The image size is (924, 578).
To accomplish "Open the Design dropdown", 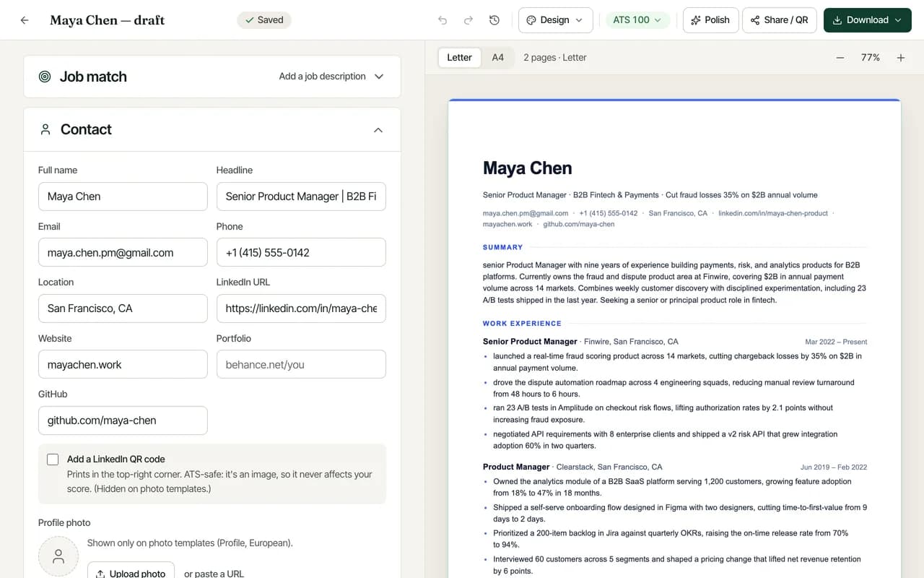I will pyautogui.click(x=555, y=20).
